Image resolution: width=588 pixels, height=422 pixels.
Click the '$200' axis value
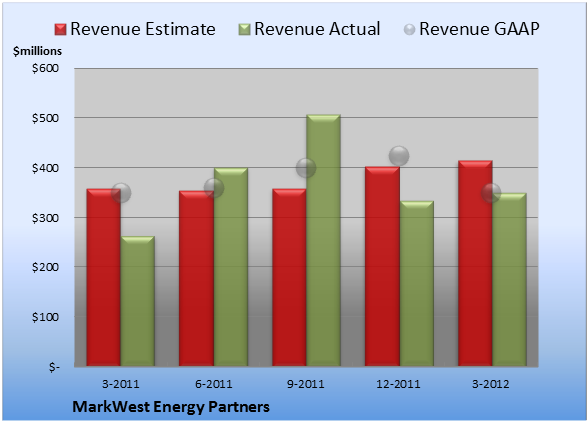coord(45,267)
